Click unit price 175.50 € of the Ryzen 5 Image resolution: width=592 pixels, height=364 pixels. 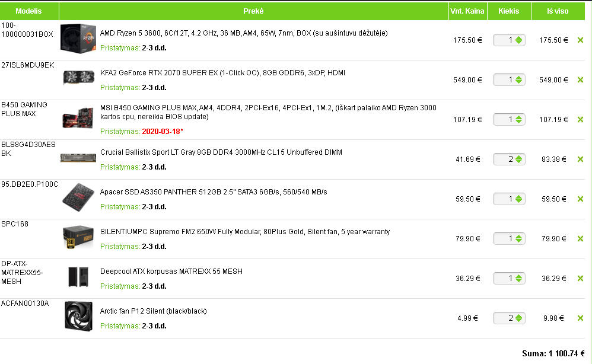[467, 40]
